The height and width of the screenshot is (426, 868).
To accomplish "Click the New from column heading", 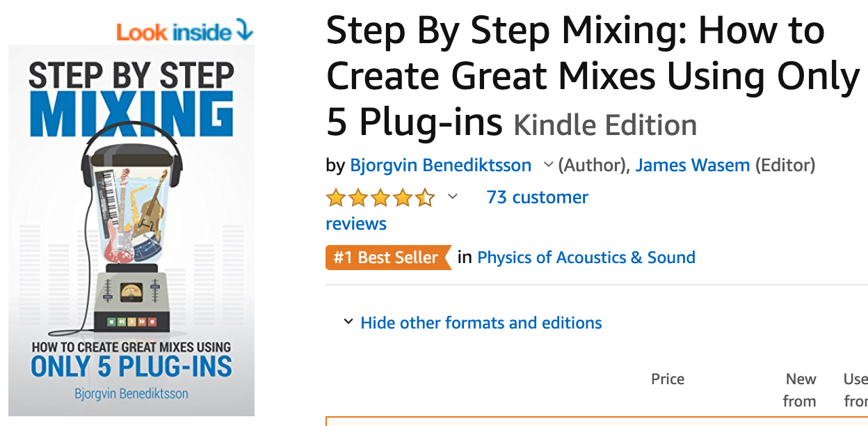I will pyautogui.click(x=801, y=390).
